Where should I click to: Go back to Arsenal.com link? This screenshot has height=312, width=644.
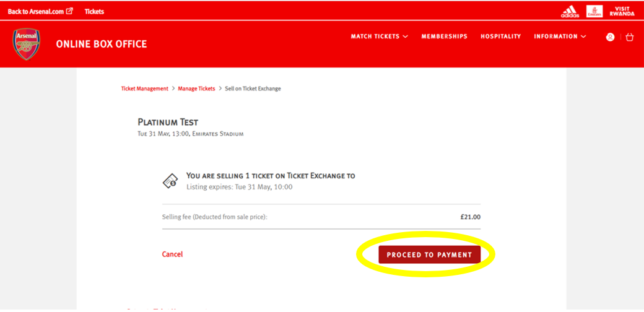(x=36, y=12)
